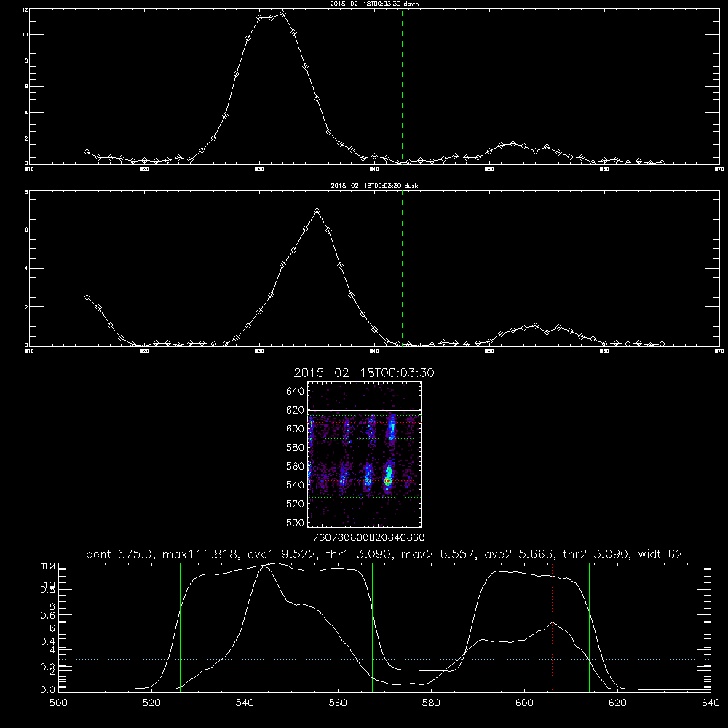Click the '580' x-axis label of bottom plot

[431, 703]
